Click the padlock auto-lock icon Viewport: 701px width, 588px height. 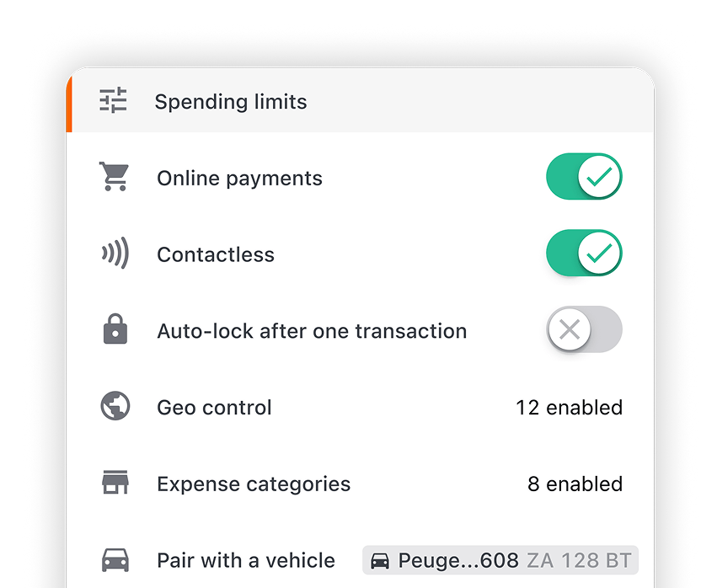tap(115, 329)
